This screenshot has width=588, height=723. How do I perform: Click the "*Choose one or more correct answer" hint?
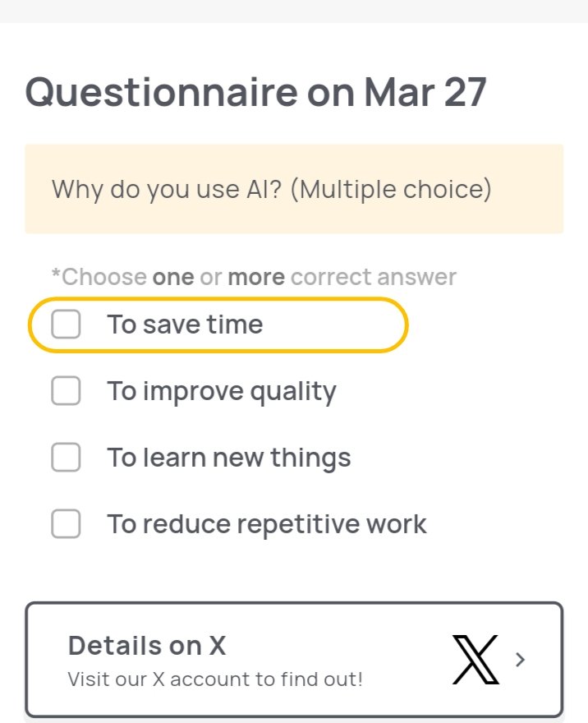254,277
